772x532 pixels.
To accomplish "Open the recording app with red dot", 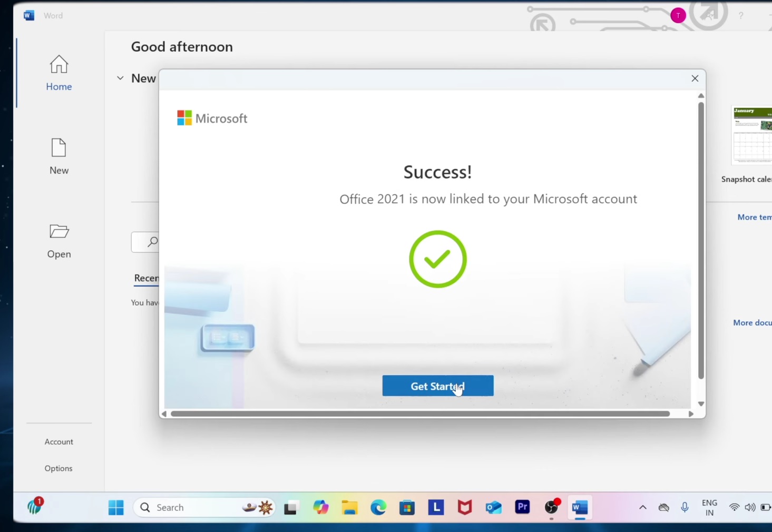I will [552, 507].
